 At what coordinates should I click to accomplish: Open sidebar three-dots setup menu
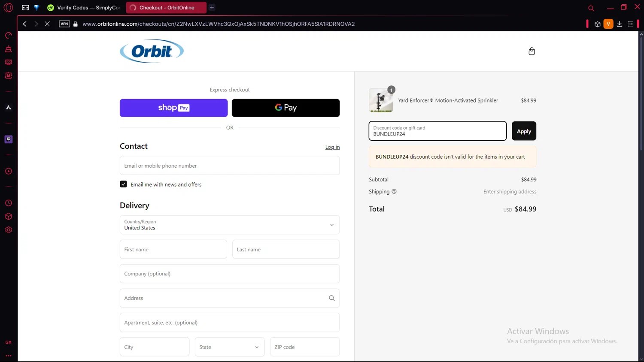click(x=8, y=356)
